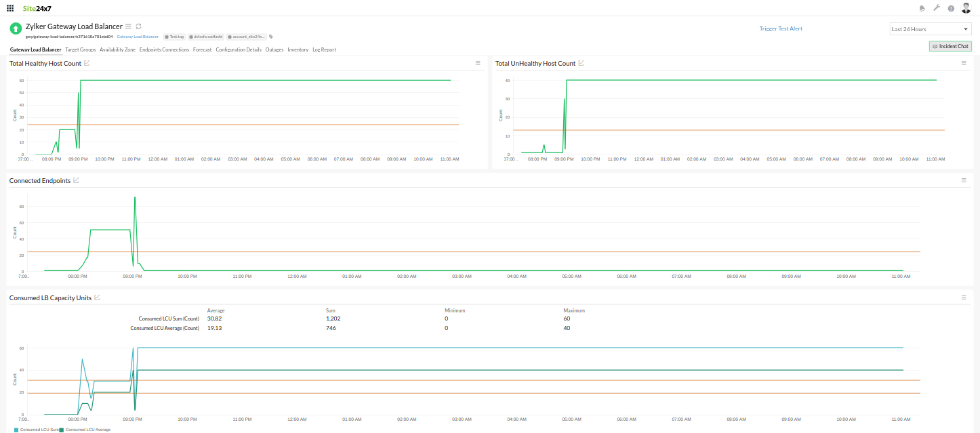The image size is (980, 433).
Task: Click the refresh icon beside monitor name
Action: [138, 26]
